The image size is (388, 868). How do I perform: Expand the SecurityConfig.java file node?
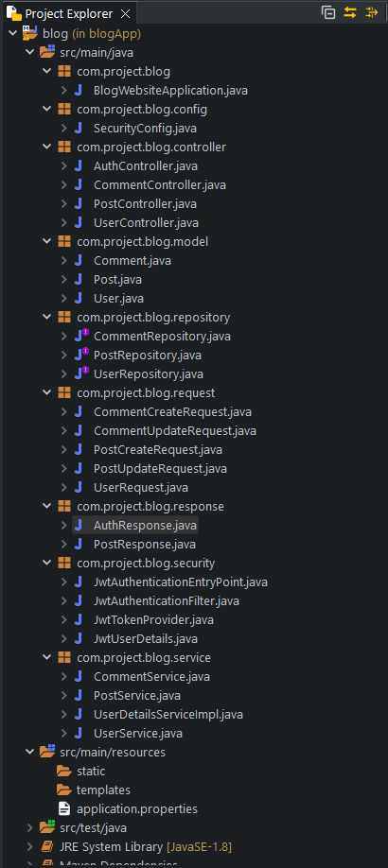(63, 129)
